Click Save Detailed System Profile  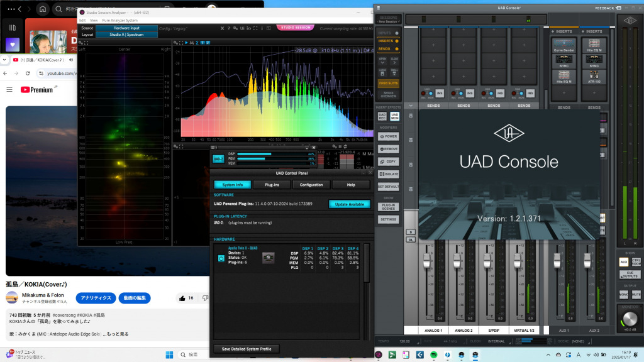coord(247,349)
